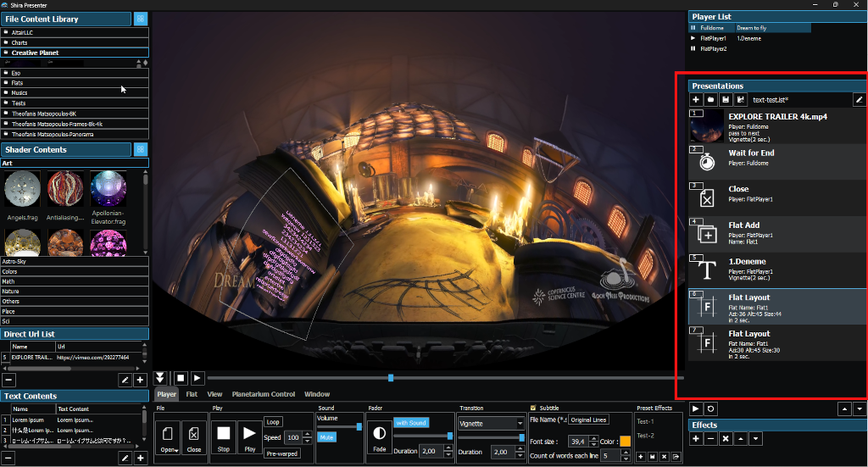Clear effects with the X icon

[x=726, y=439]
